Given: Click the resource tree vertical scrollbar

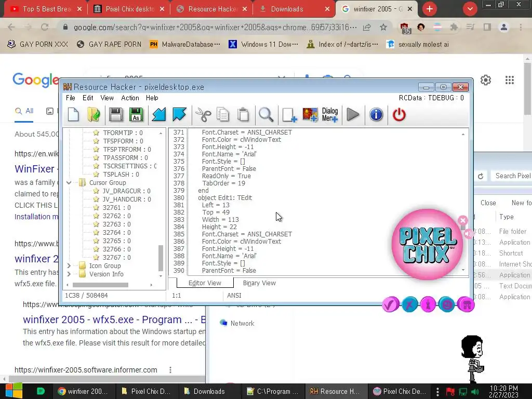Looking at the screenshot, I should 161,258.
